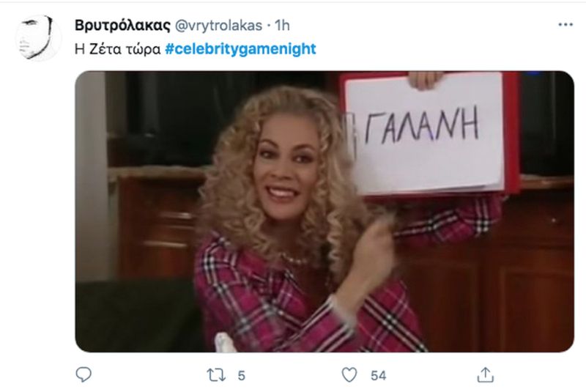
Task: Follow the #celebritygamenight hashtag
Action: click(x=241, y=49)
